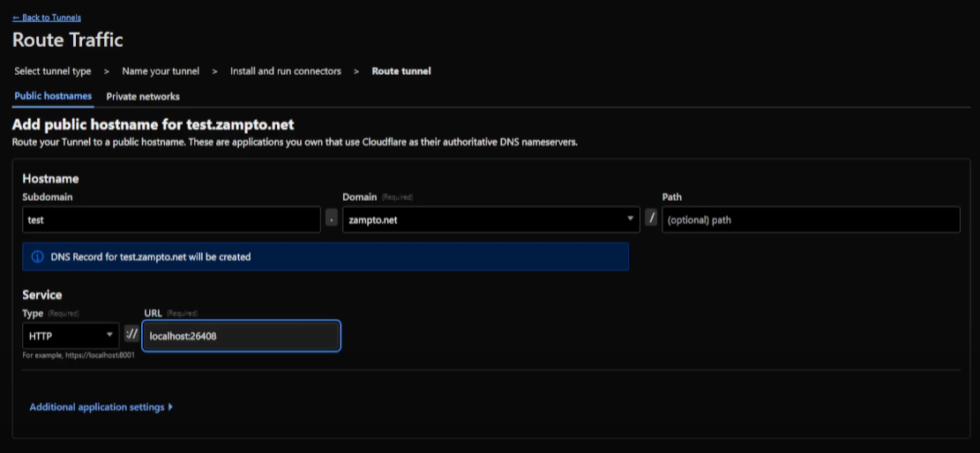Click the URL field with localhost:26408

click(241, 336)
